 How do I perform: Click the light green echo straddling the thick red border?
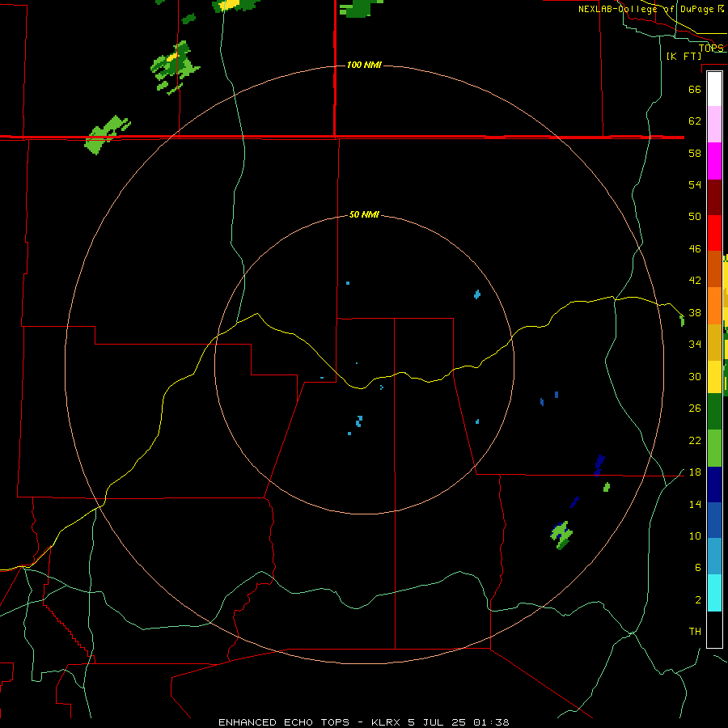(x=107, y=134)
